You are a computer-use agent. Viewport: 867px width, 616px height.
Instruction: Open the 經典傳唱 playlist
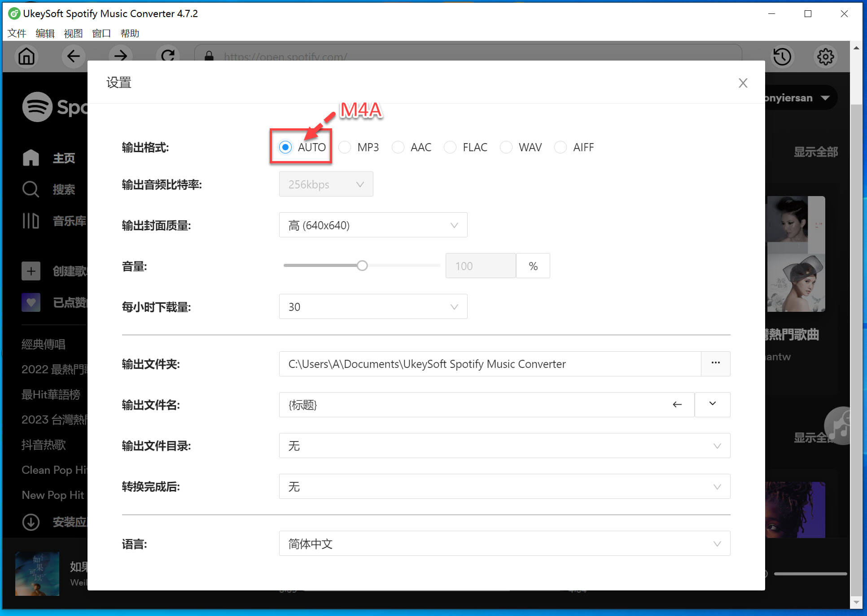[44, 344]
